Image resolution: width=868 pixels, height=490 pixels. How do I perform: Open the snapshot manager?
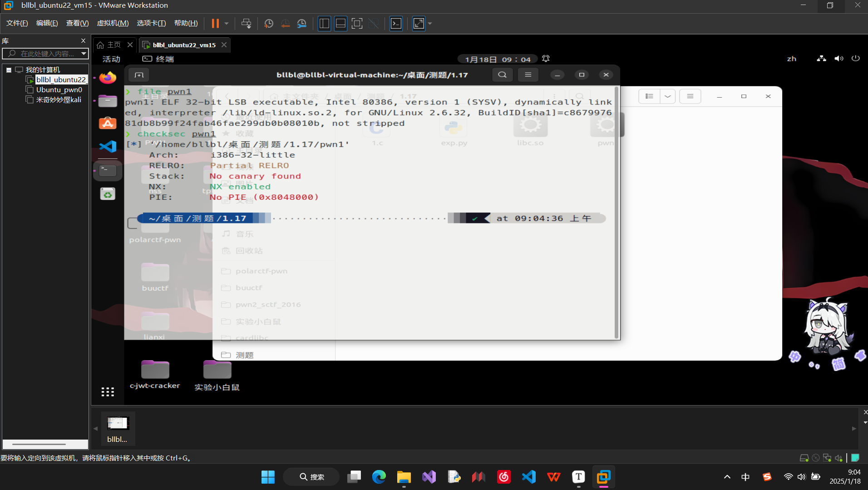point(302,23)
